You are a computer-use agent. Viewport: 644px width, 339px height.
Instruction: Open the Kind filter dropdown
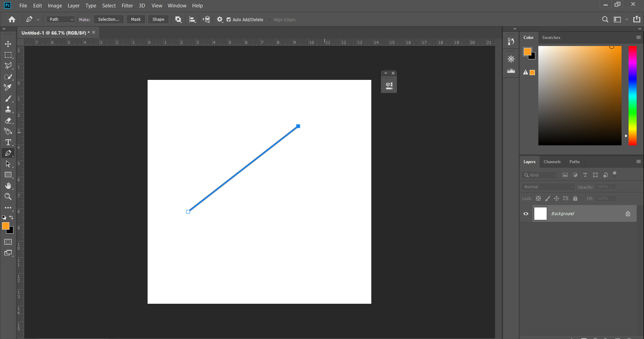click(x=539, y=175)
